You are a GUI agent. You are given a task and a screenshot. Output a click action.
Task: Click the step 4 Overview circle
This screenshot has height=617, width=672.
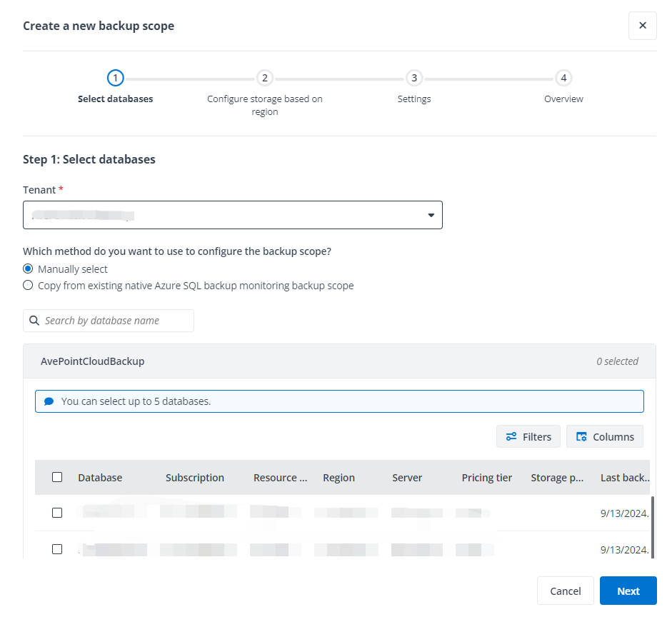563,78
